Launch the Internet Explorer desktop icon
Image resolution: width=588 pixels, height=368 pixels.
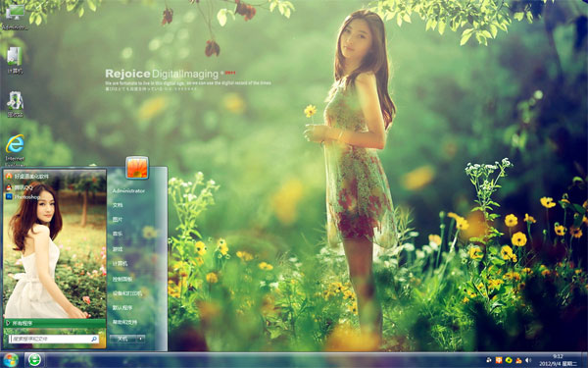click(15, 149)
